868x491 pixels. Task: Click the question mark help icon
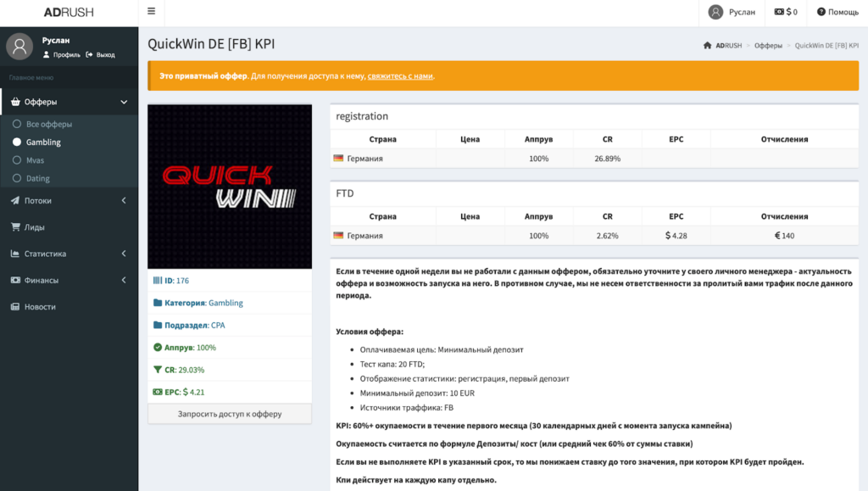(821, 12)
